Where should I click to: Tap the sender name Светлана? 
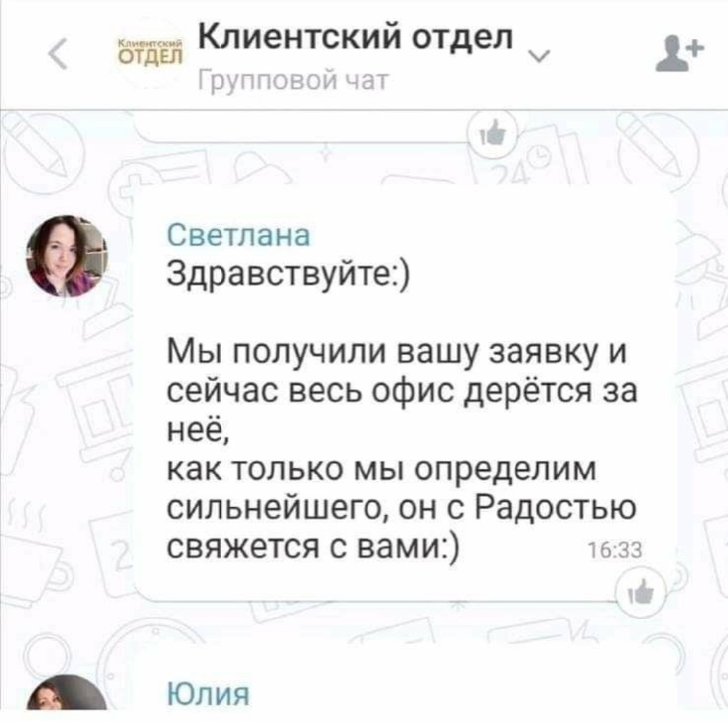click(x=238, y=235)
